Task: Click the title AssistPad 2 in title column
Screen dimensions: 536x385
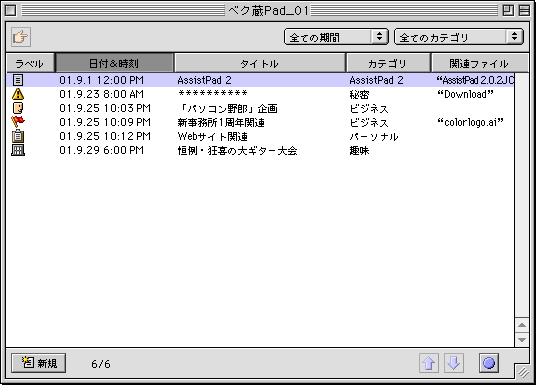Action: [x=204, y=80]
